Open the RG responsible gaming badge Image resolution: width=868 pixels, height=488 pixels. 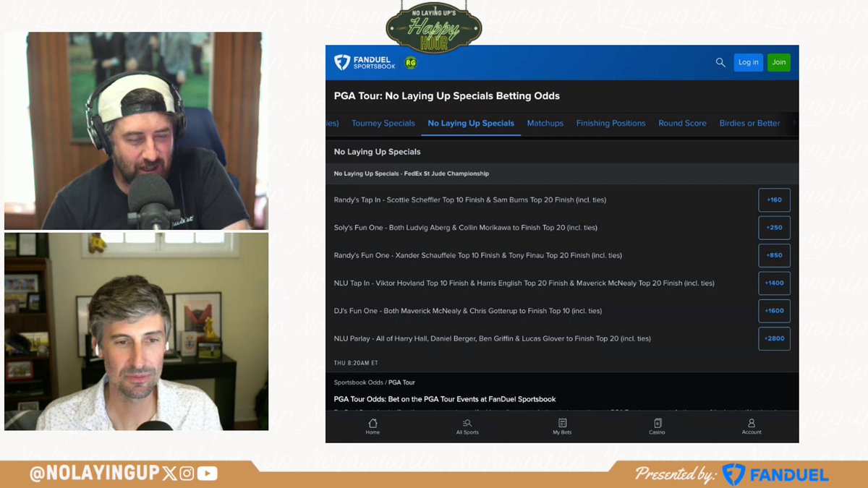click(x=411, y=63)
